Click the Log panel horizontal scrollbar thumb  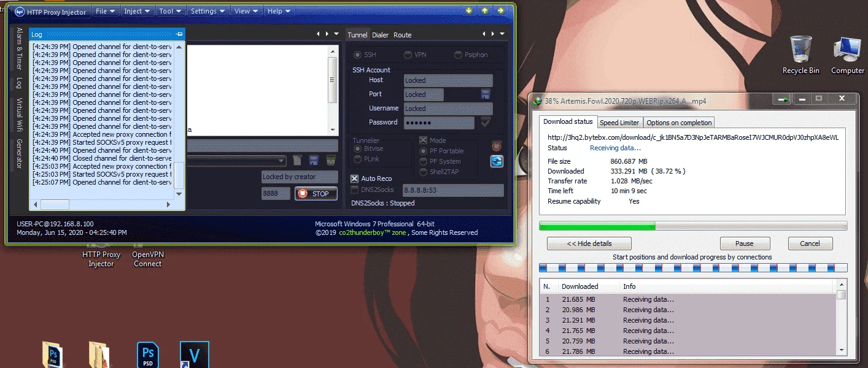pos(55,204)
